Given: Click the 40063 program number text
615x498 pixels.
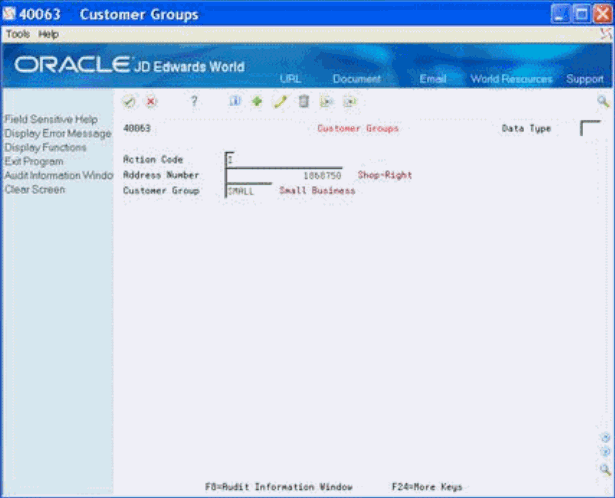Looking at the screenshot, I should (x=137, y=128).
